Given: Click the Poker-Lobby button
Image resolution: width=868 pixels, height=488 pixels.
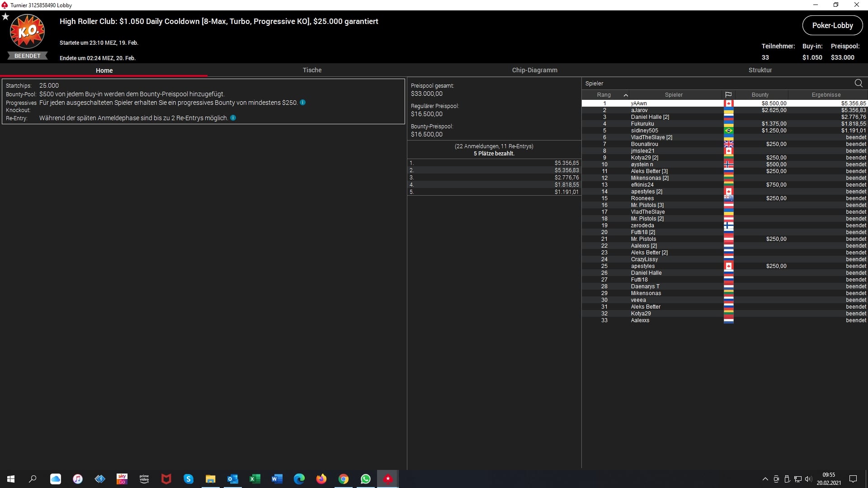Looking at the screenshot, I should click(x=832, y=25).
